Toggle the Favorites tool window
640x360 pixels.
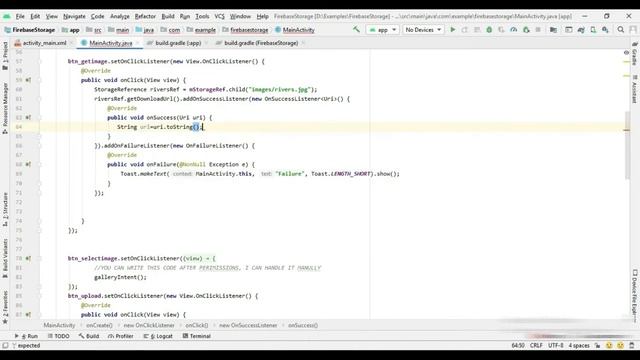click(x=5, y=307)
